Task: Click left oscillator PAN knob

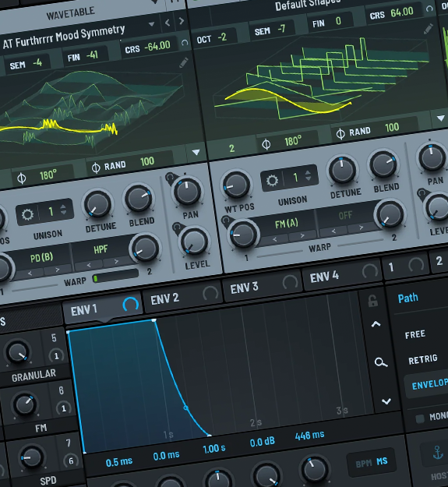Action: pyautogui.click(x=187, y=191)
